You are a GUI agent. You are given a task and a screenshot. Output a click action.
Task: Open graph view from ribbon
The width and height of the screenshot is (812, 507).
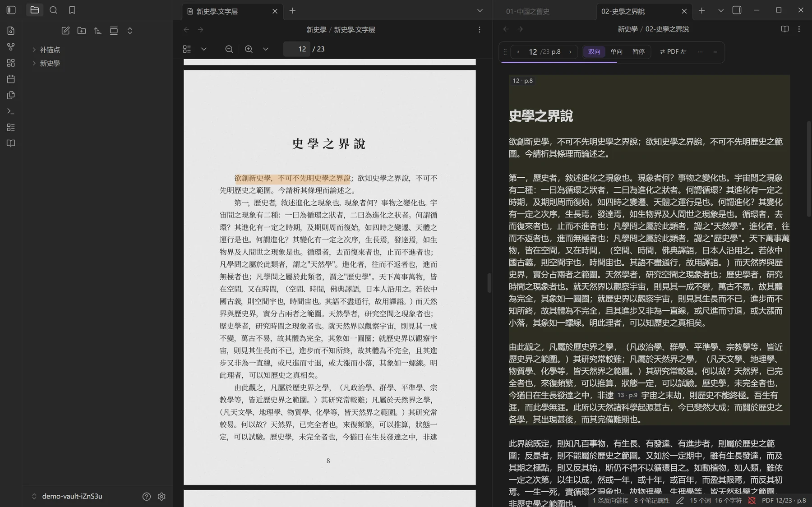11,47
